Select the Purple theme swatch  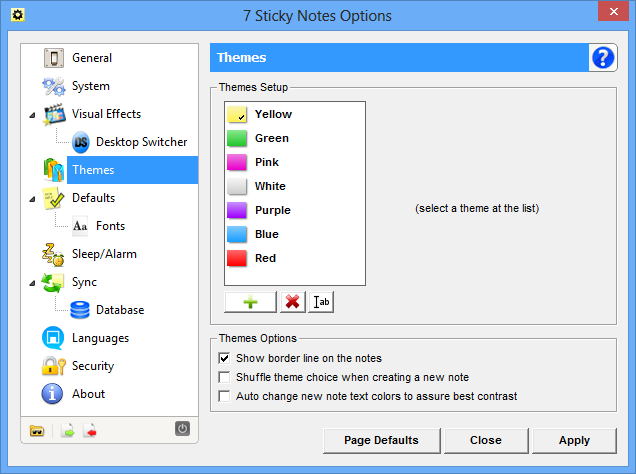pyautogui.click(x=237, y=210)
